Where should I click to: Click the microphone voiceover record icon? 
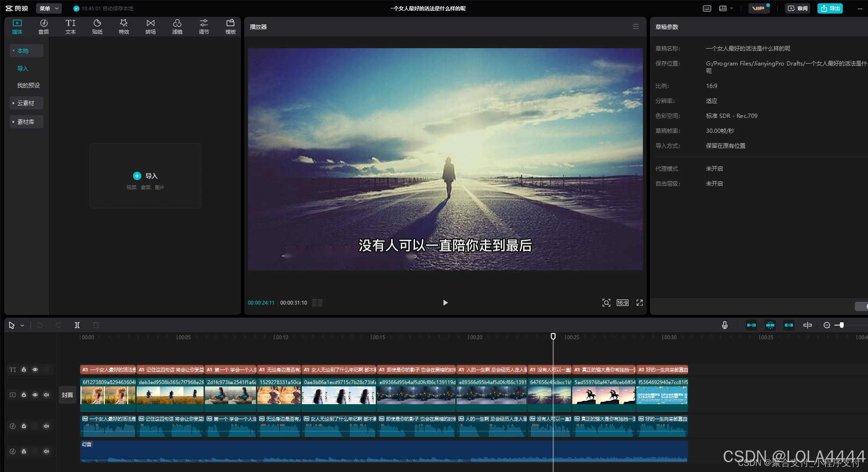725,325
